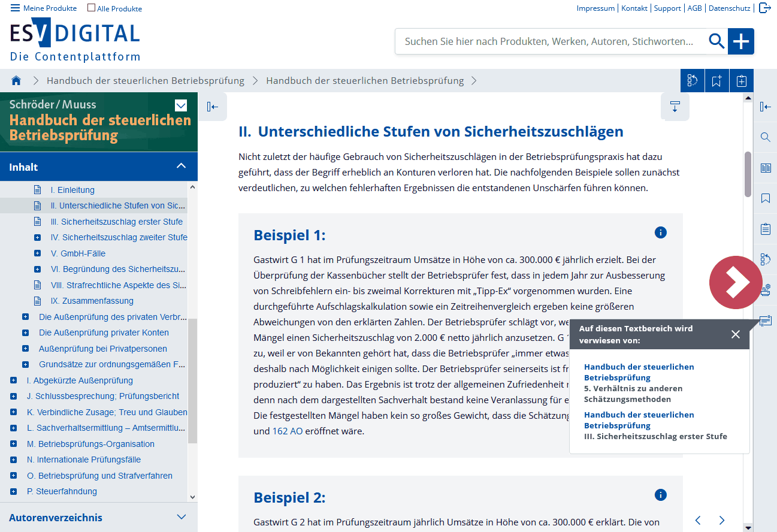Open notes clipboard in right sidebar
This screenshot has width=777, height=532.
click(x=766, y=229)
